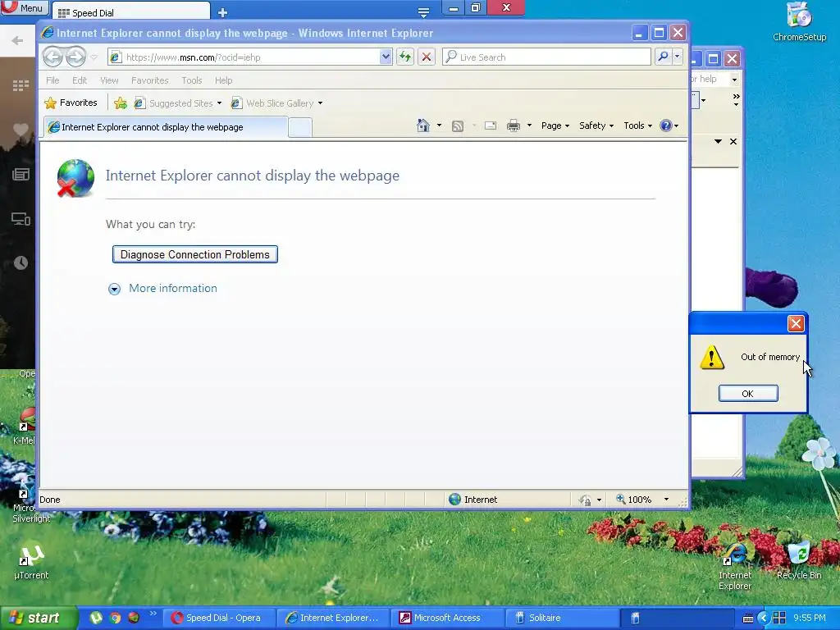Image resolution: width=840 pixels, height=630 pixels.
Task: Click the Live Search input field
Action: [x=546, y=57]
